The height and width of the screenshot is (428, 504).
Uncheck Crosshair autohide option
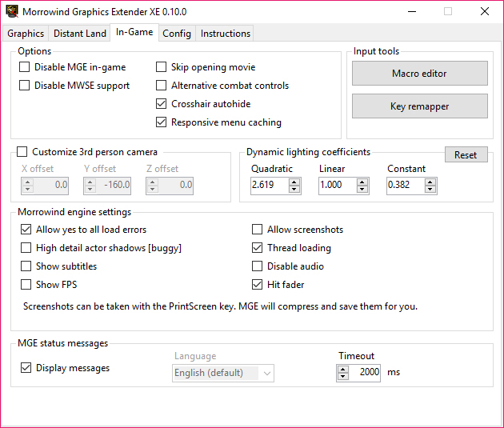[161, 104]
